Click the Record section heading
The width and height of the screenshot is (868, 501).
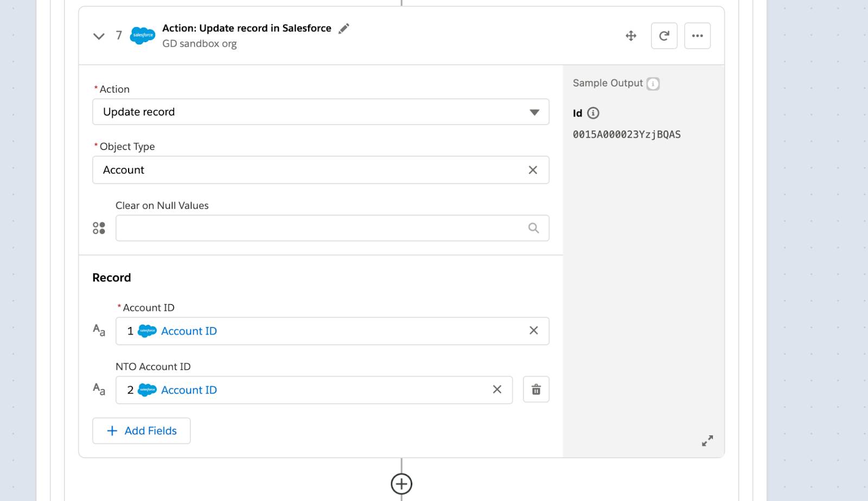coord(112,278)
